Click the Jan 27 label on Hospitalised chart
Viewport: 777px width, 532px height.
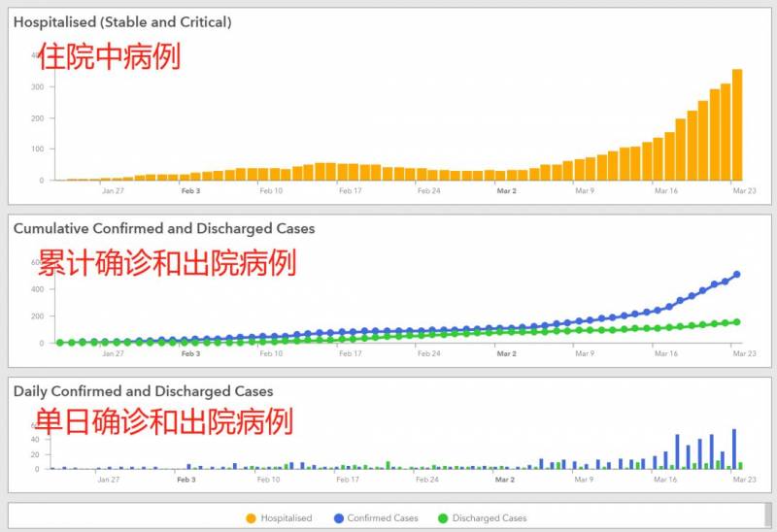pos(114,191)
